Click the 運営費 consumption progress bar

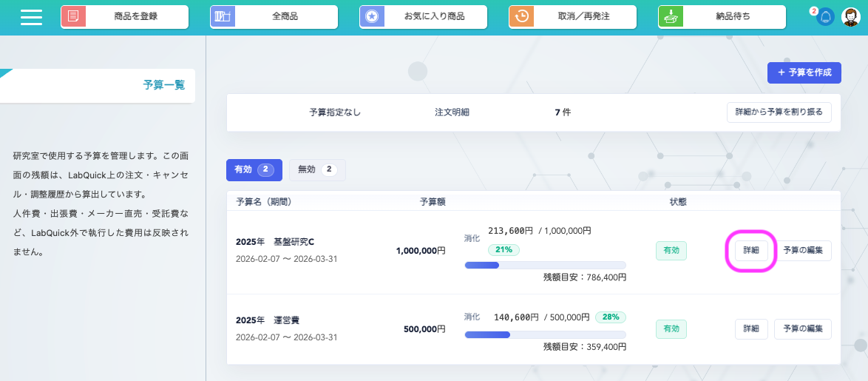click(544, 334)
